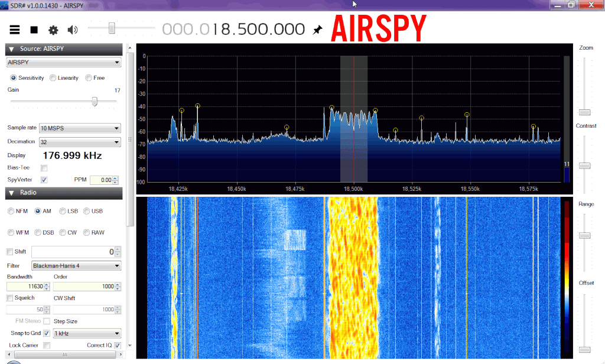
Task: Collapse the Radio panel header
Action: (x=11, y=193)
